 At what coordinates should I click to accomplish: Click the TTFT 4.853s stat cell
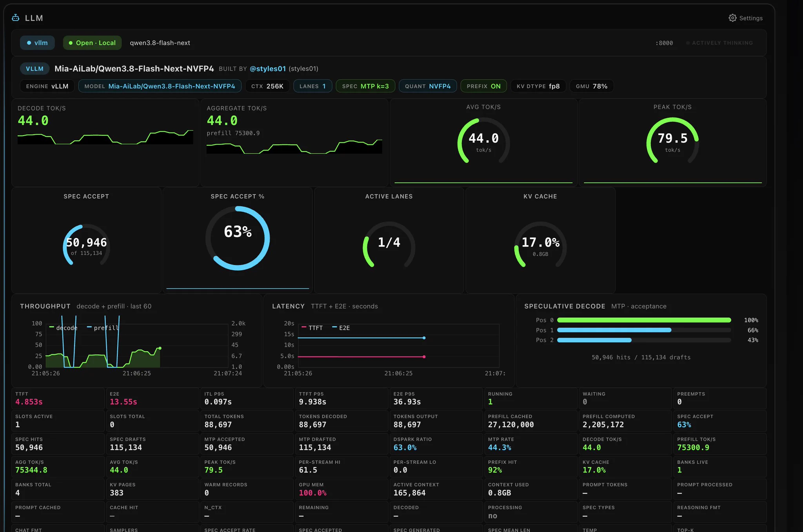click(x=58, y=398)
